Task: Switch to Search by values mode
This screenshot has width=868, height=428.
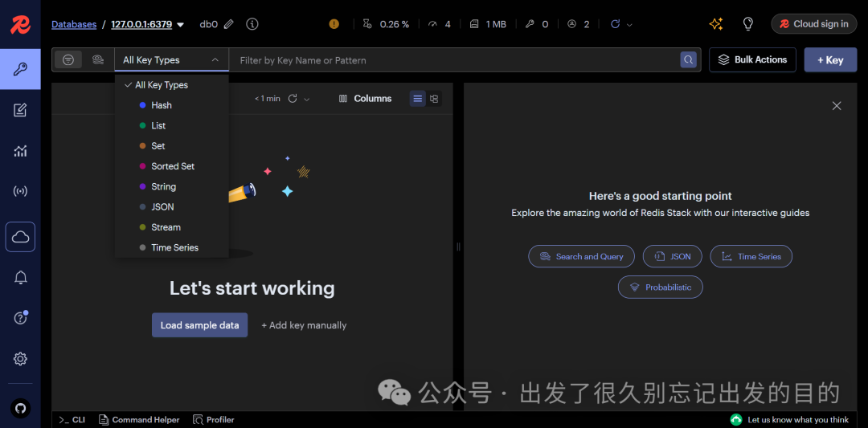Action: tap(98, 59)
